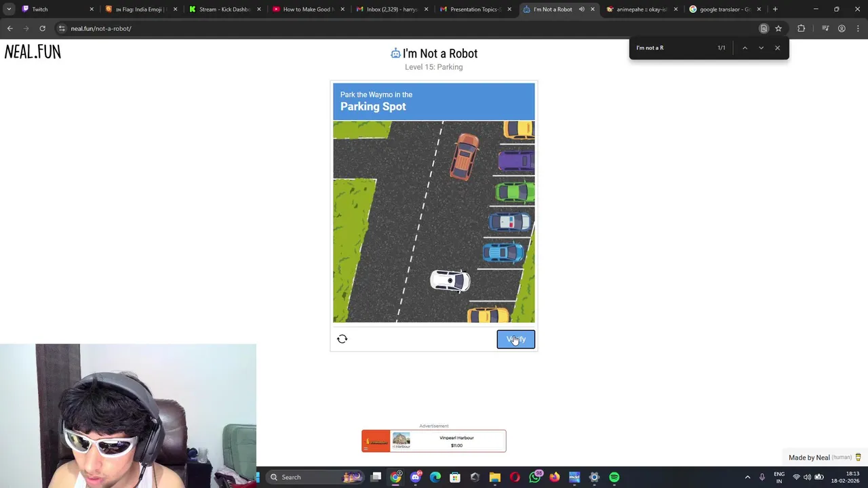Click the Vinpearl Harbour advertisement
Image resolution: width=868 pixels, height=488 pixels.
[434, 441]
